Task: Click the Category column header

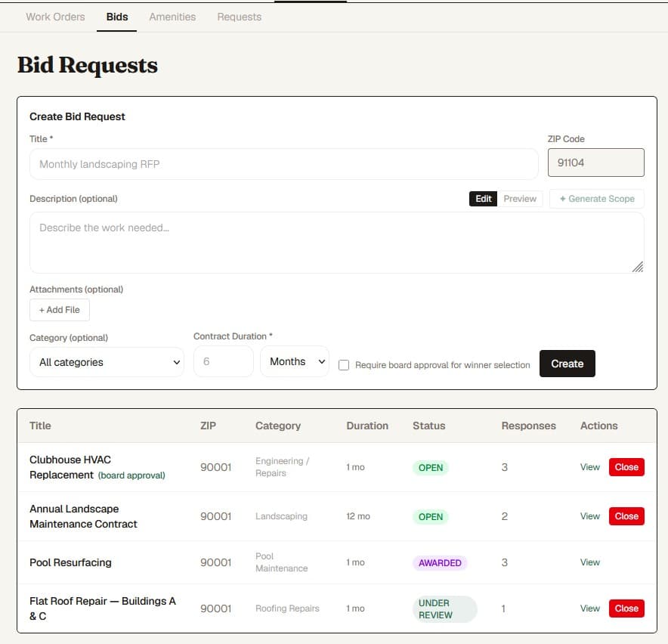Action: (278, 426)
